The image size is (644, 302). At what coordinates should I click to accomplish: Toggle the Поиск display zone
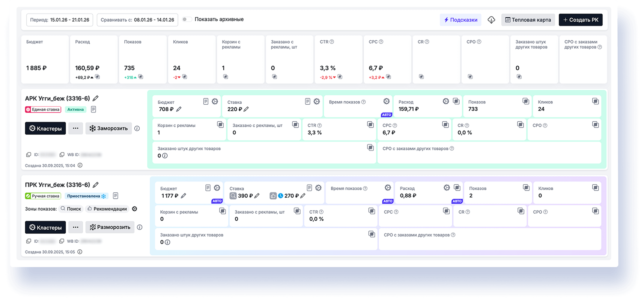pyautogui.click(x=71, y=209)
